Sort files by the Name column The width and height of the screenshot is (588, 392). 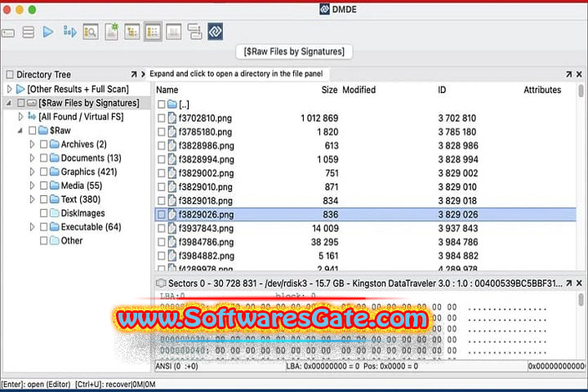[x=167, y=90]
